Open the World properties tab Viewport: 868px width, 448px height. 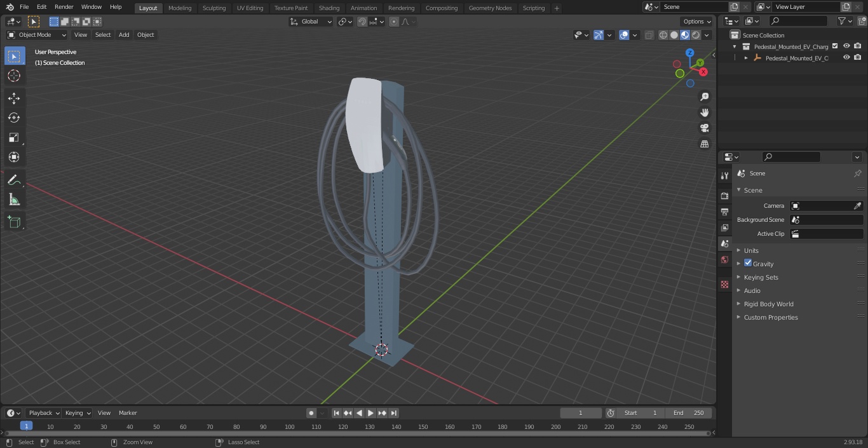[x=724, y=260]
